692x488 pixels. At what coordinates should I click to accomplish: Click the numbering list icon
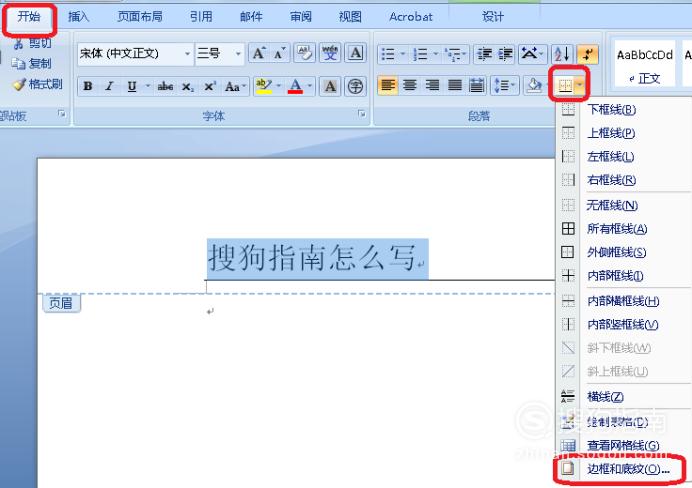(420, 54)
